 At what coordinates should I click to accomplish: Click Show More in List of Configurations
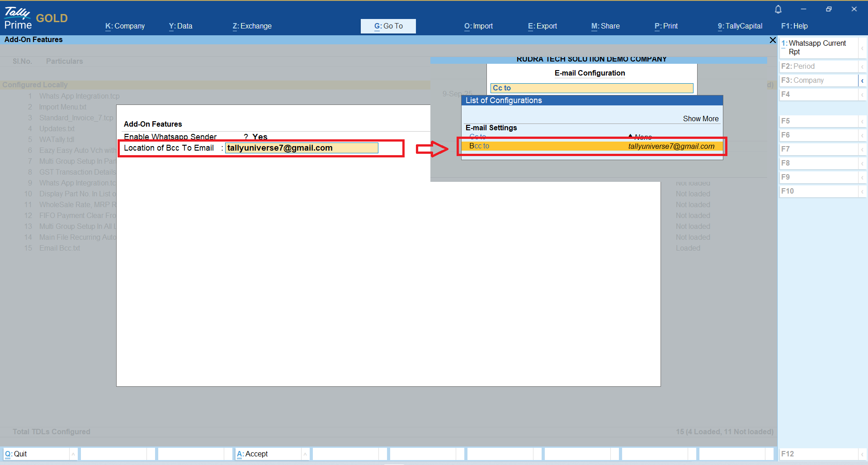(x=700, y=119)
